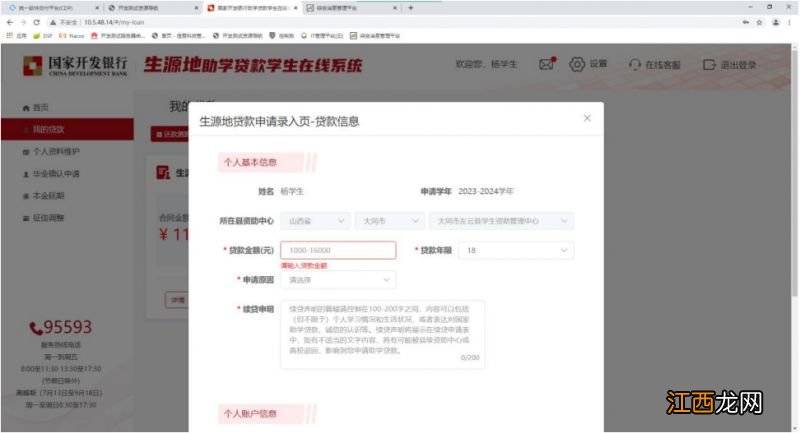
Task: Open the Nacos bookmark
Action: click(x=72, y=36)
